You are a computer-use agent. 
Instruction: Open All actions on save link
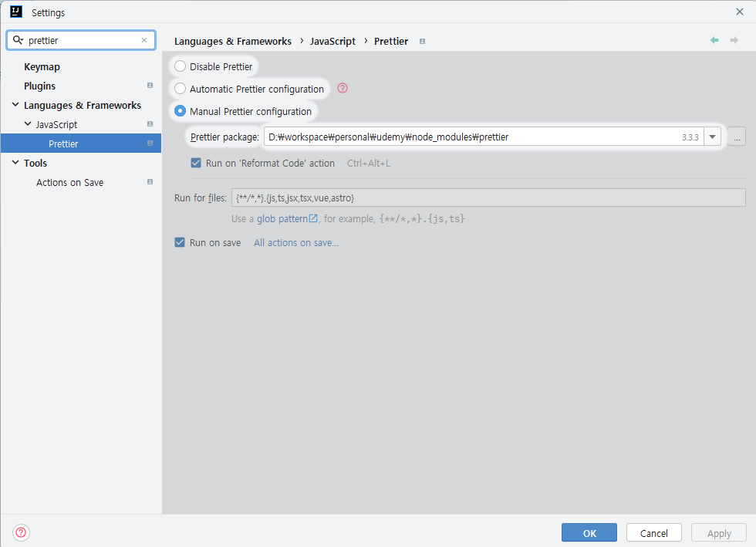click(x=296, y=242)
